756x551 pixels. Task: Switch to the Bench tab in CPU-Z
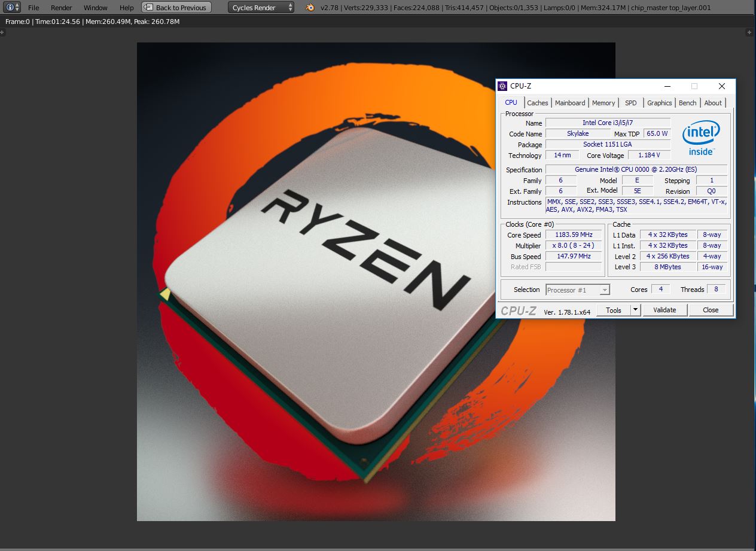[688, 103]
